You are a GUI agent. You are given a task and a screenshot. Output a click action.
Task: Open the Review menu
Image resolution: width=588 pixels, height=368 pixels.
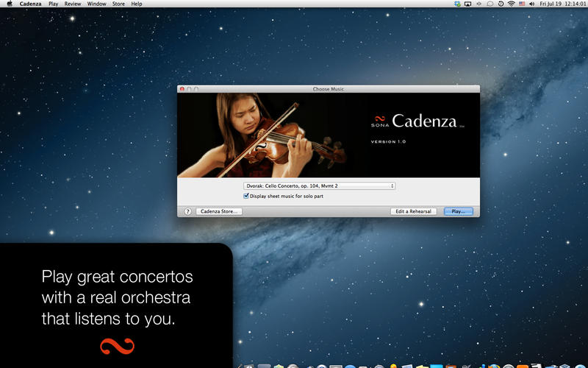pos(73,4)
